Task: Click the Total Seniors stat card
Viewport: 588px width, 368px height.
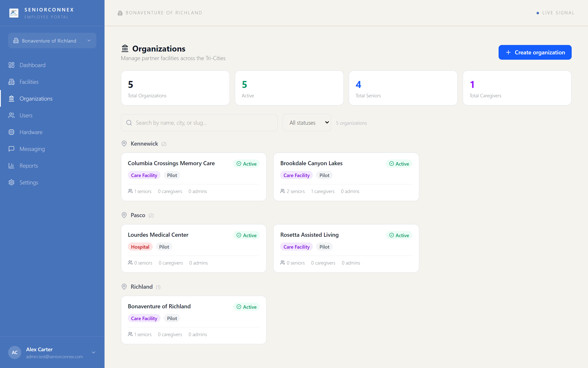Action: (x=403, y=88)
